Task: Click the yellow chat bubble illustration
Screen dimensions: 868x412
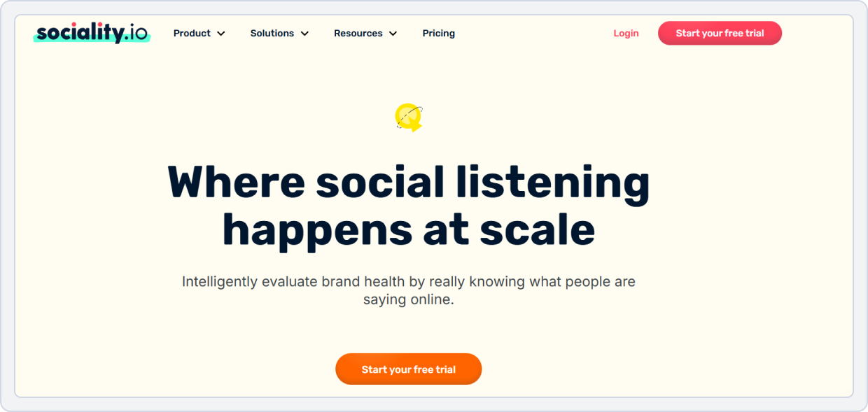Action: tap(407, 116)
